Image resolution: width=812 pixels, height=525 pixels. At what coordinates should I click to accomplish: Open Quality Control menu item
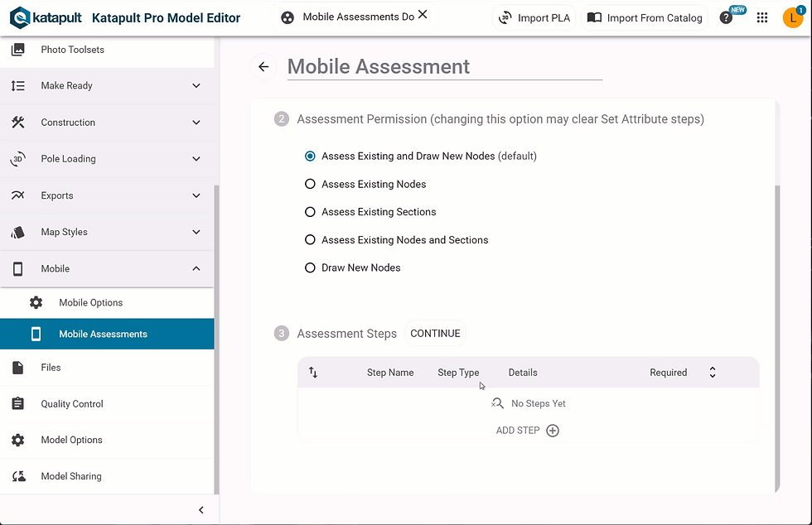(107, 404)
